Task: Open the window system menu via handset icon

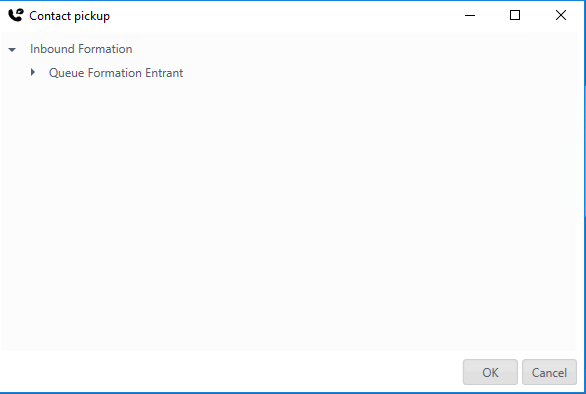Action: pyautogui.click(x=16, y=15)
